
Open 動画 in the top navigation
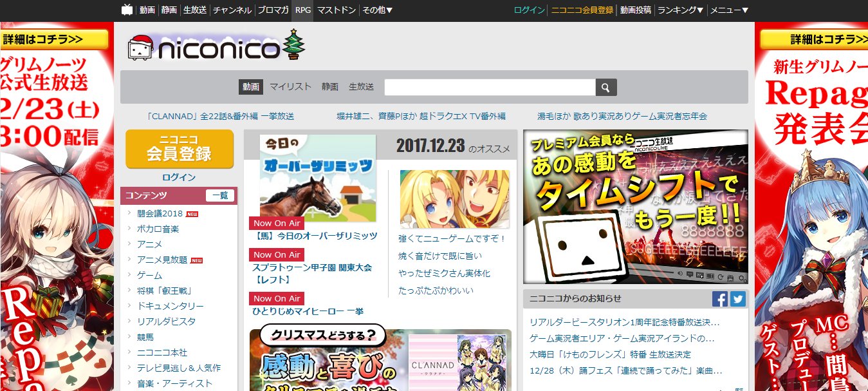pos(147,10)
